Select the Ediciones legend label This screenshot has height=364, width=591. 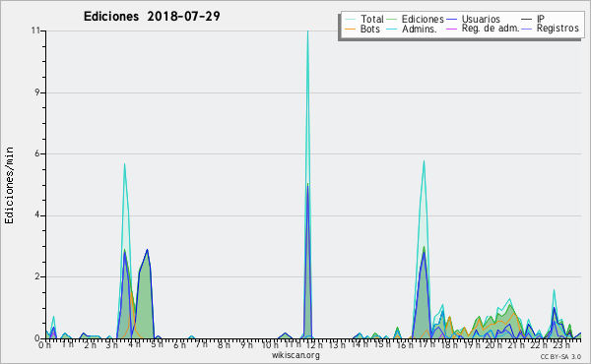[423, 19]
